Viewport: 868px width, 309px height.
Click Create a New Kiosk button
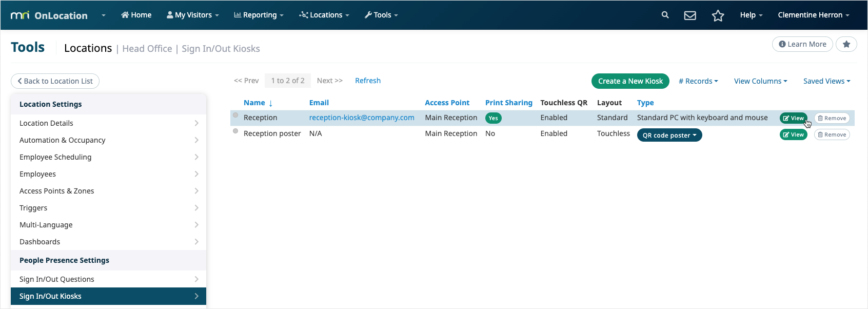pyautogui.click(x=630, y=81)
